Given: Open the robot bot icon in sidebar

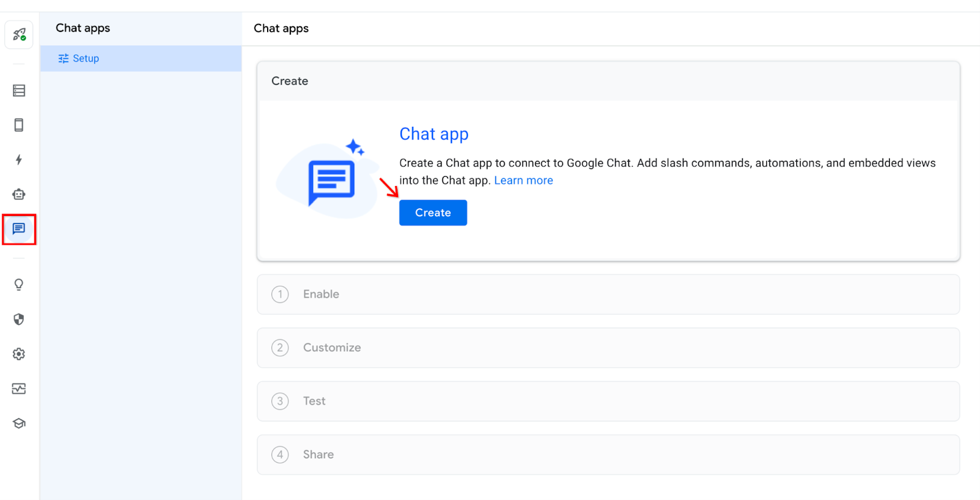Looking at the screenshot, I should (19, 194).
